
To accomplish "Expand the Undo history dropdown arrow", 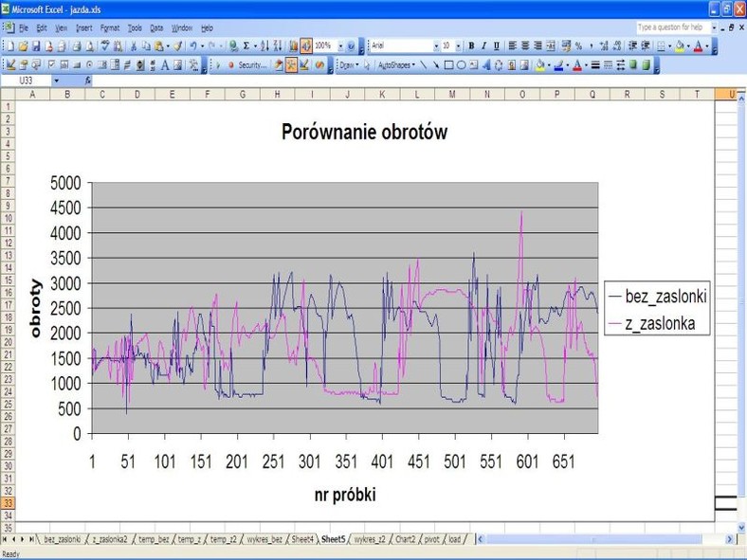I will [x=202, y=45].
